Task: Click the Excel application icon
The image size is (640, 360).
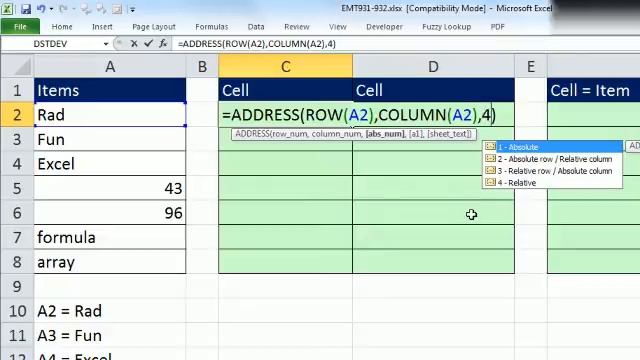Action: pos(7,9)
